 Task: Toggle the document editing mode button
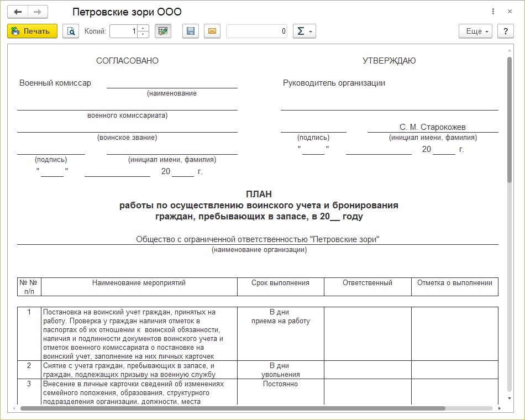point(163,31)
